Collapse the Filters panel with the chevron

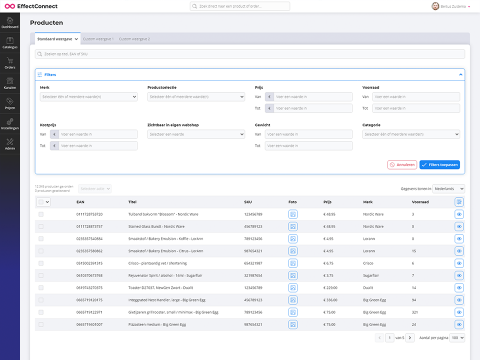pyautogui.click(x=461, y=75)
